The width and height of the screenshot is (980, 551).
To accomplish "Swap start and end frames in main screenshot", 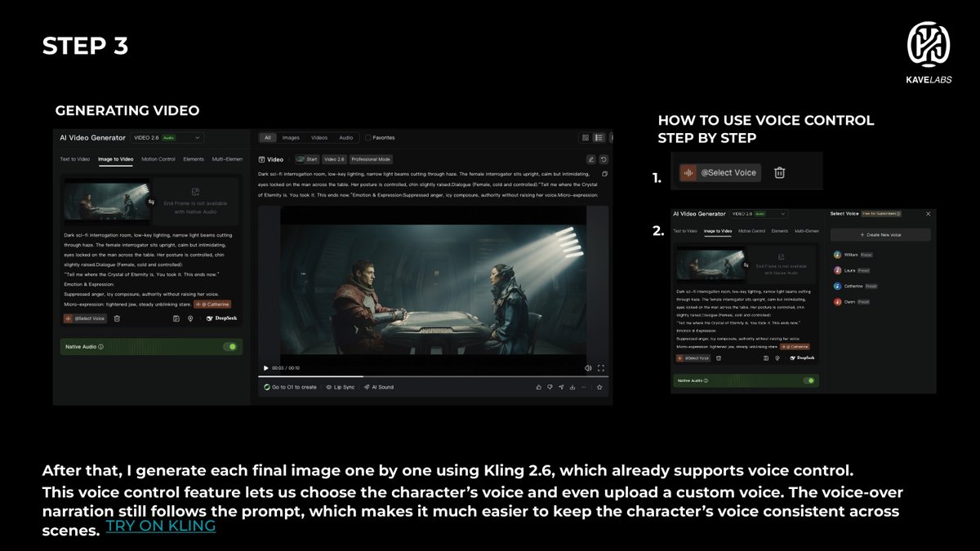I will 151,202.
